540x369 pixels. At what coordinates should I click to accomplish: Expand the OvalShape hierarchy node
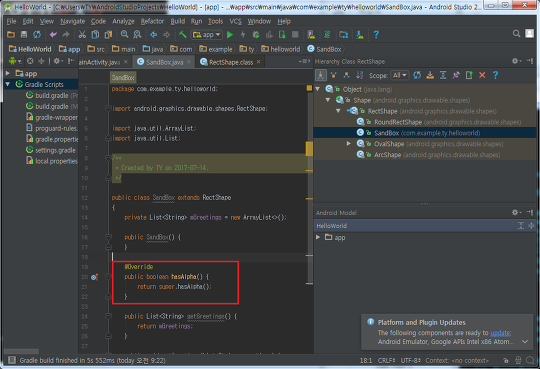coord(349,144)
